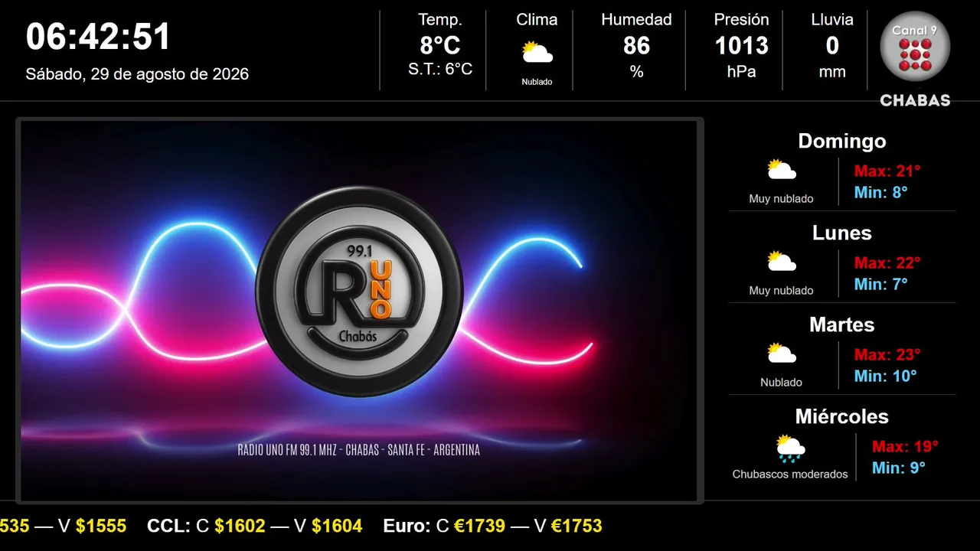The width and height of the screenshot is (980, 551).
Task: Click the CCL buy price $1602
Action: coord(240,526)
